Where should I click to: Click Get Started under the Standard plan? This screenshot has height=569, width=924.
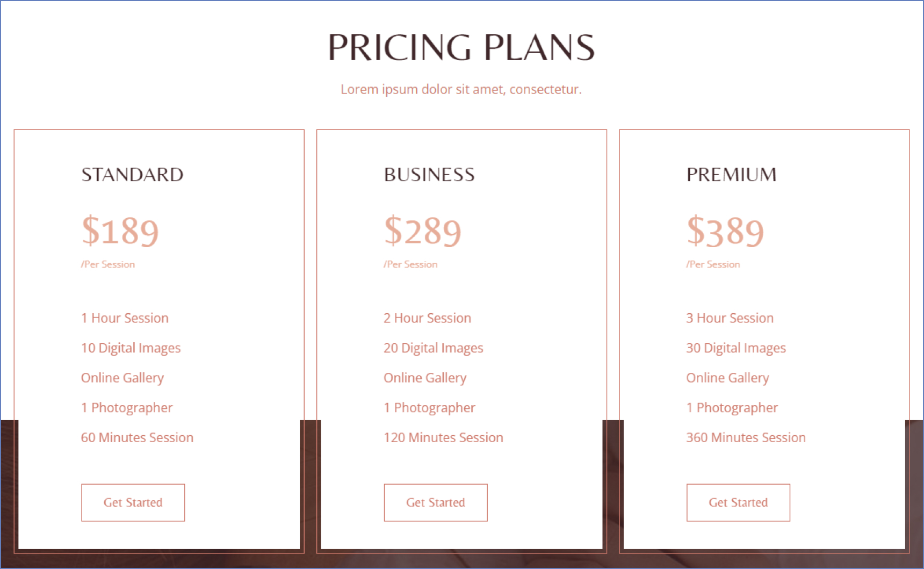[x=133, y=502]
